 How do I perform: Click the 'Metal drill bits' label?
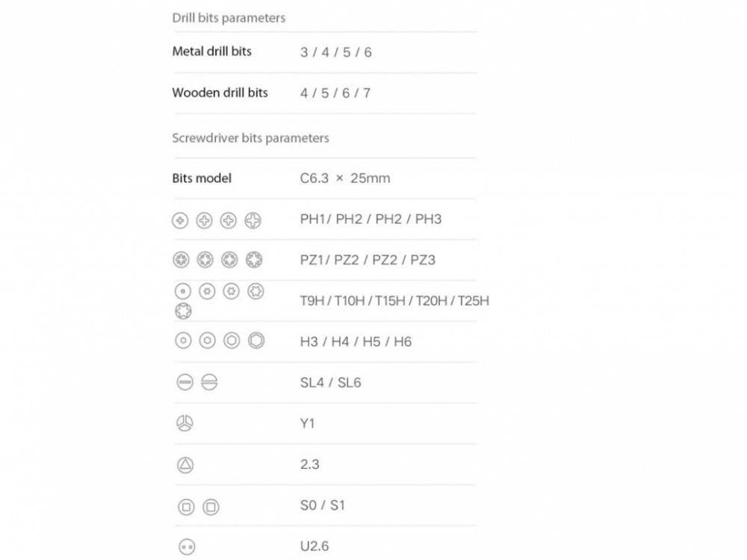[211, 52]
